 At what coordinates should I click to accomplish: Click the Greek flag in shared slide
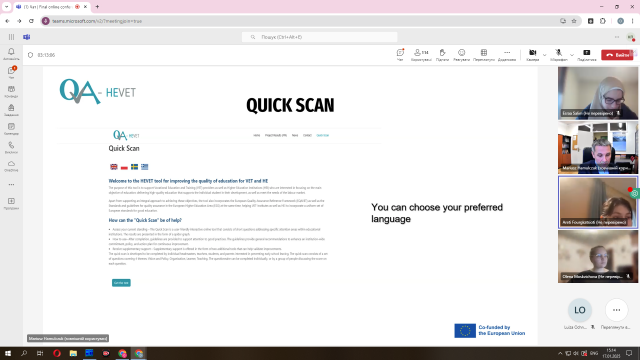(x=144, y=167)
